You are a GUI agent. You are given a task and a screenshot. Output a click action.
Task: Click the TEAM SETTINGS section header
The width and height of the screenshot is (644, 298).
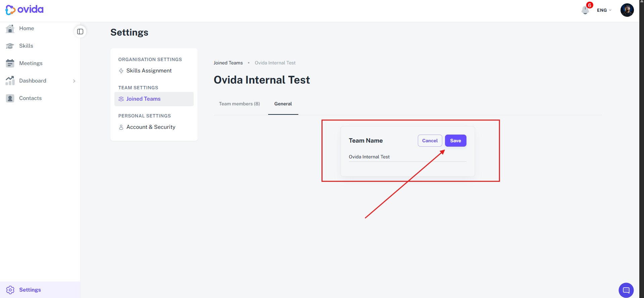pyautogui.click(x=138, y=88)
